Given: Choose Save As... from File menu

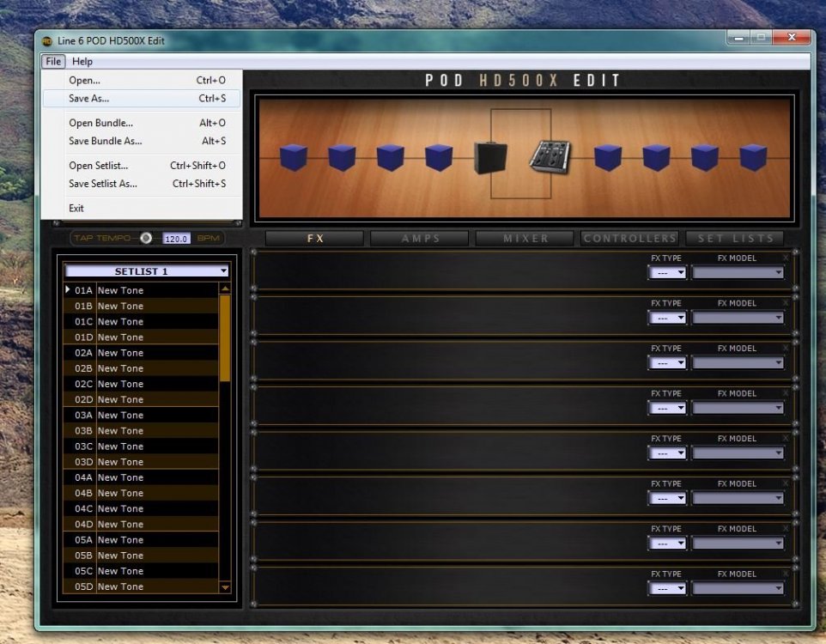Looking at the screenshot, I should pyautogui.click(x=89, y=99).
